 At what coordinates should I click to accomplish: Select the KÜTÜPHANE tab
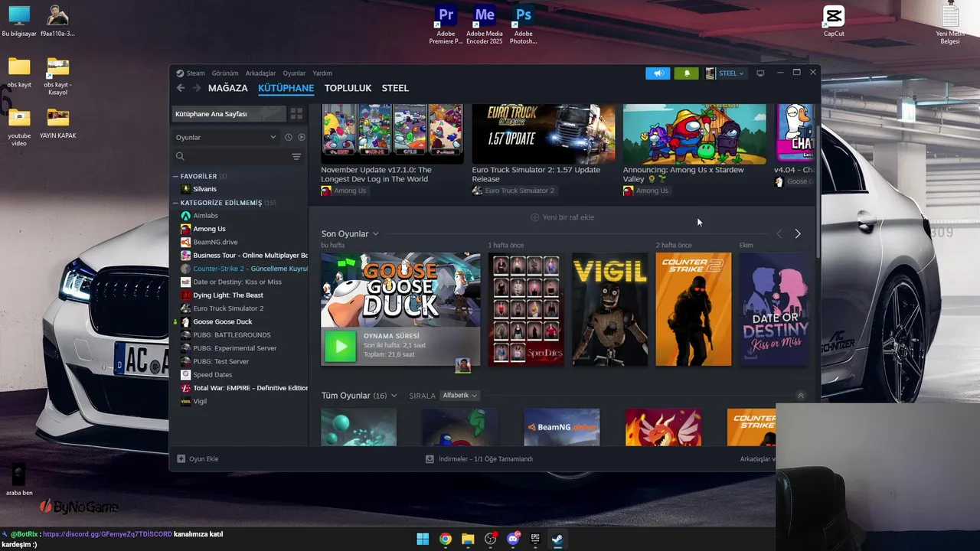pyautogui.click(x=286, y=88)
